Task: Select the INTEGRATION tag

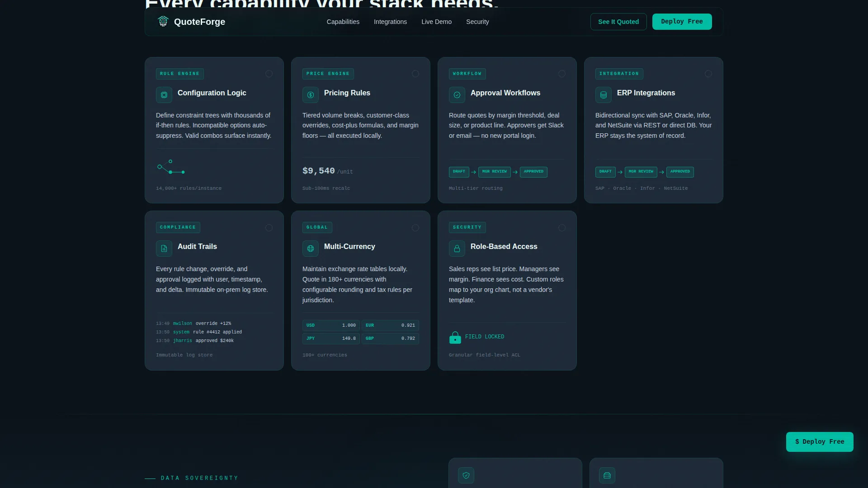Action: 619,74
